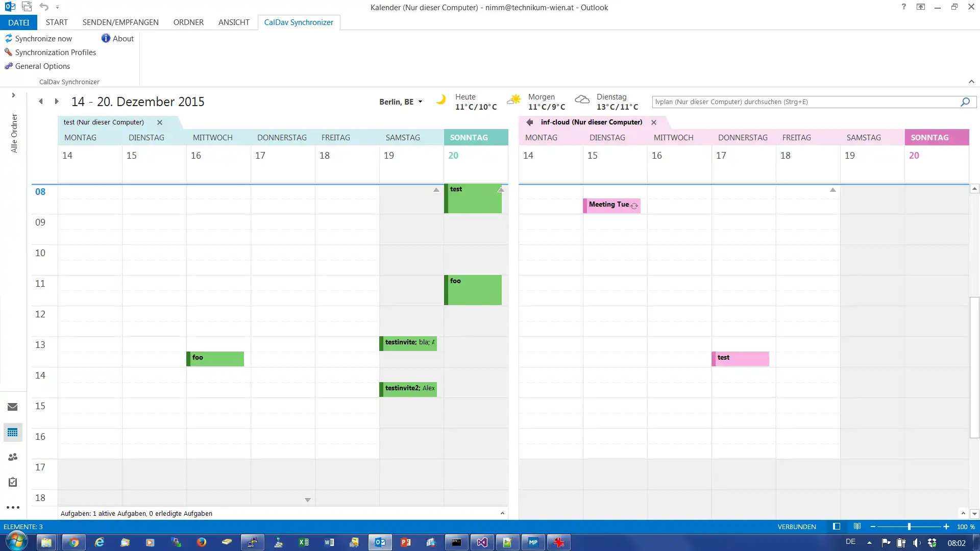Navigate to next week arrow
980x551 pixels.
[56, 102]
